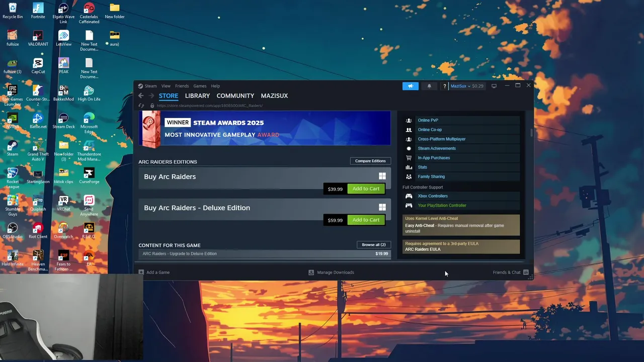Select the Fortnite desktop shortcut

point(38,11)
